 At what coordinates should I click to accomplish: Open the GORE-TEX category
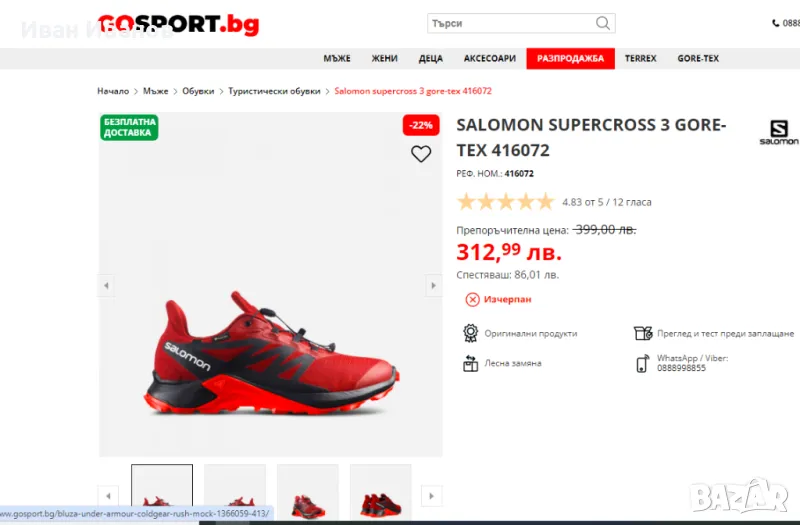698,58
